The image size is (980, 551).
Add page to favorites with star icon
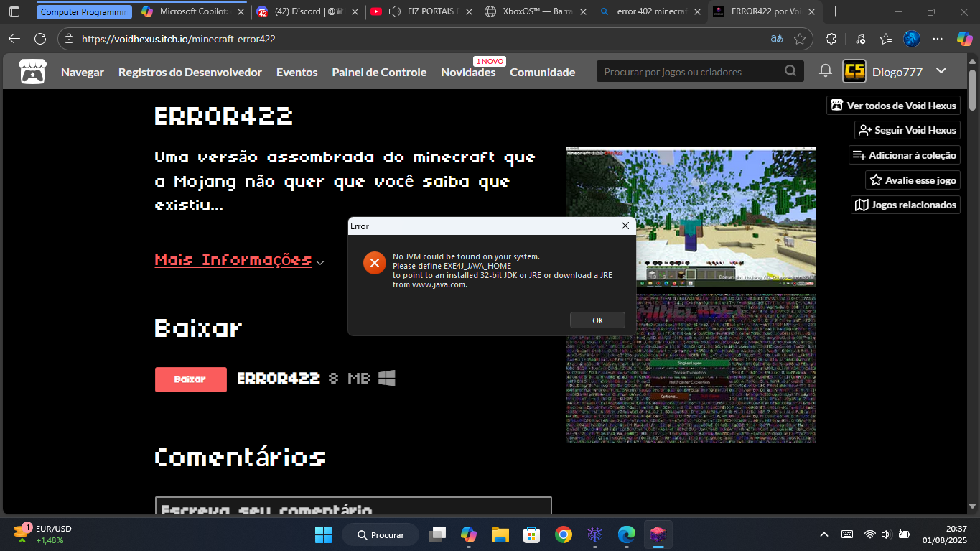[800, 39]
